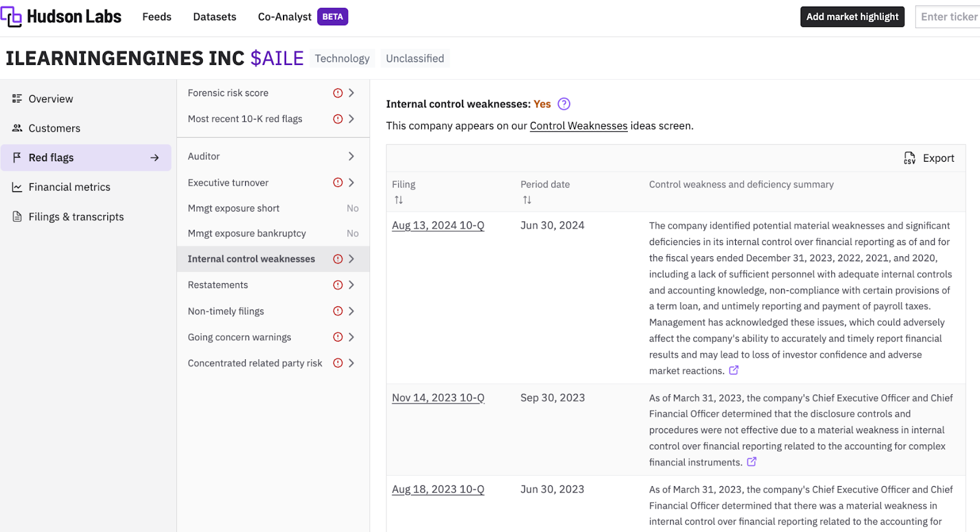
Task: Open the Datasets menu
Action: point(214,17)
